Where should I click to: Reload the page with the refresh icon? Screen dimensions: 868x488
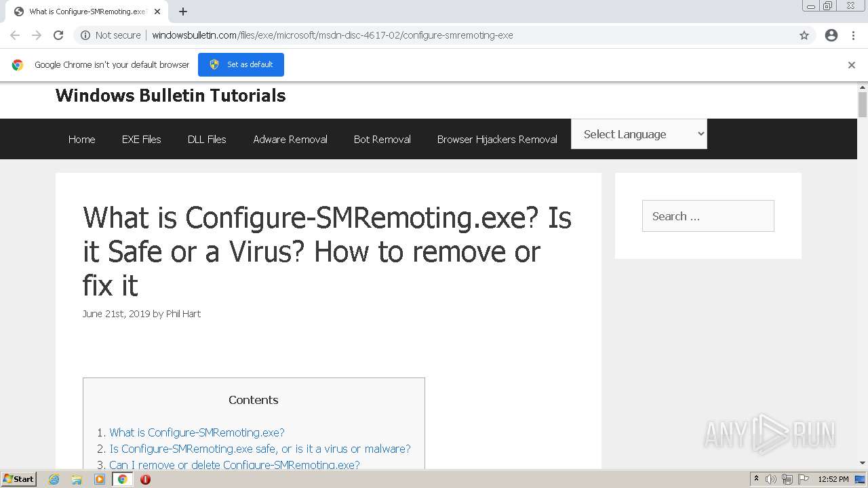point(58,35)
